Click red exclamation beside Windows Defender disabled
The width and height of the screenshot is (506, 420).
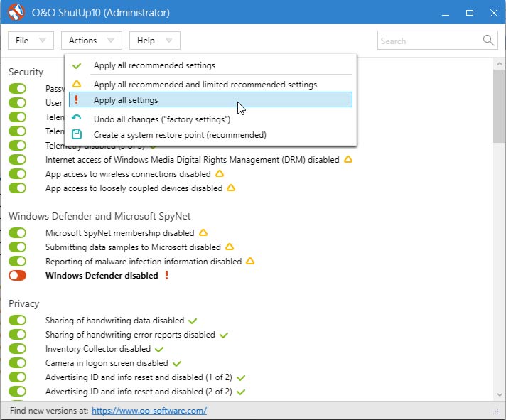166,275
